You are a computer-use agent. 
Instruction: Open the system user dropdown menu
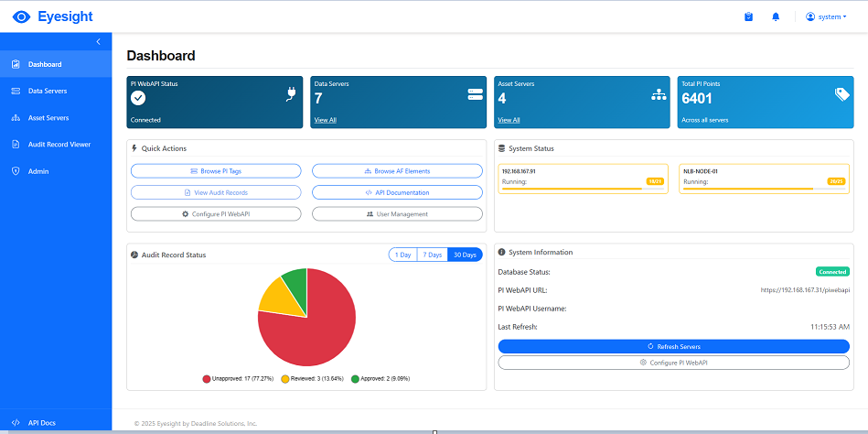(x=826, y=16)
